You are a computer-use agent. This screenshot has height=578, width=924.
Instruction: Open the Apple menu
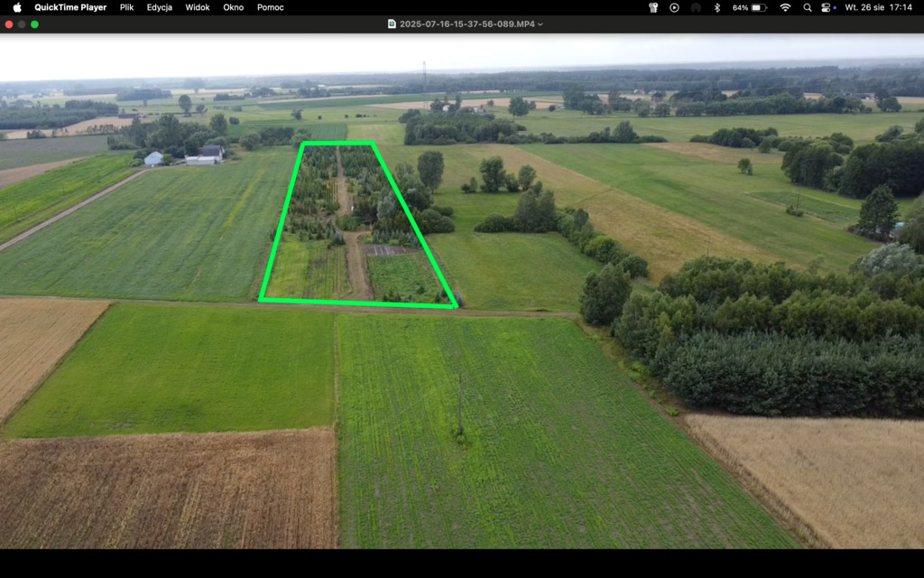16,7
